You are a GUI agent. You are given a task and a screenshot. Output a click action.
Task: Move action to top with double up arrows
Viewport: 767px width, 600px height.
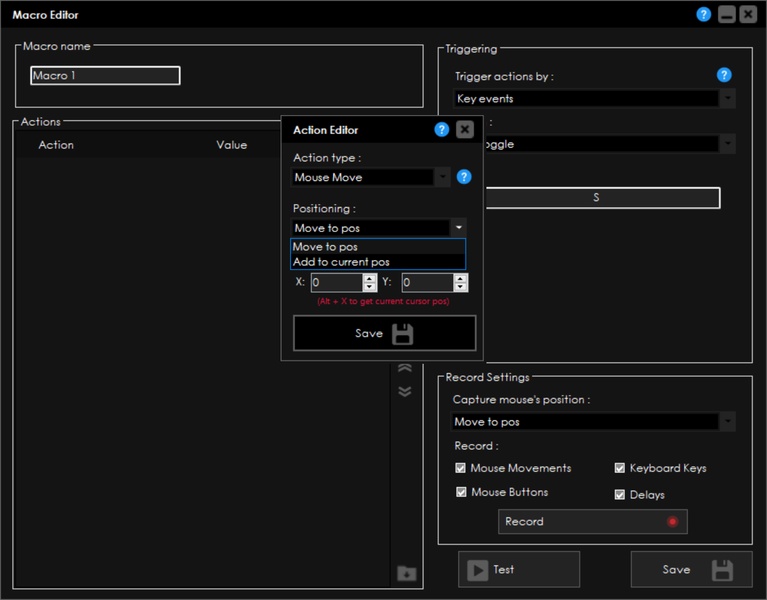click(x=404, y=368)
